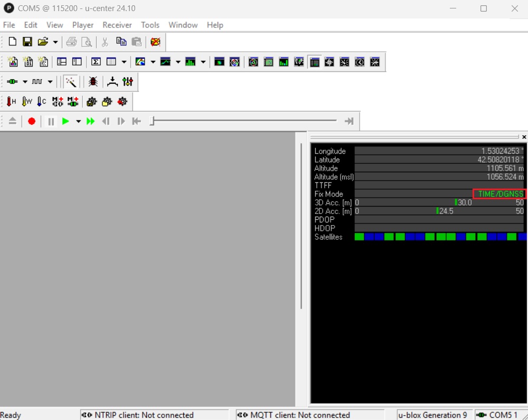The width and height of the screenshot is (528, 420).
Task: Open the Tools menu
Action: pos(150,25)
